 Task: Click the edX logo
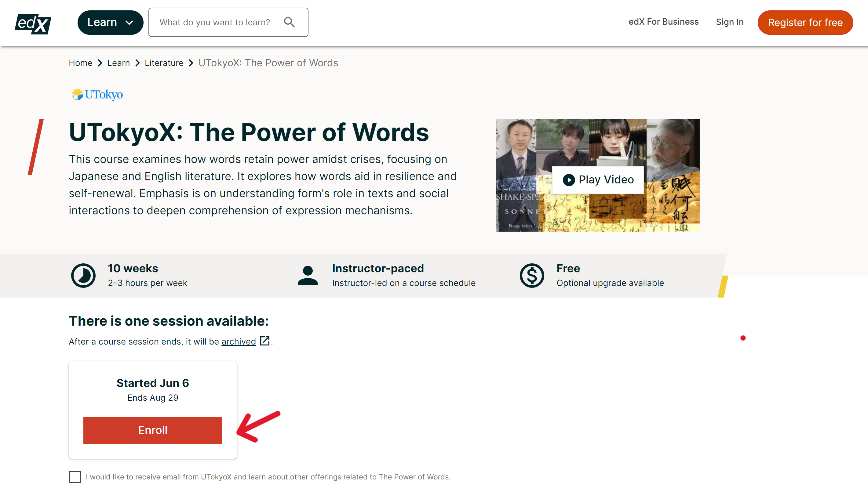33,23
